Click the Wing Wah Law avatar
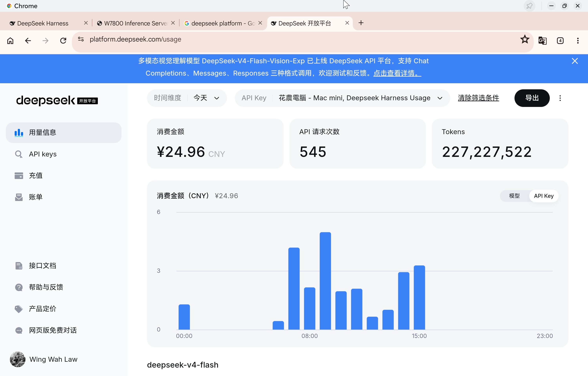 tap(18, 359)
